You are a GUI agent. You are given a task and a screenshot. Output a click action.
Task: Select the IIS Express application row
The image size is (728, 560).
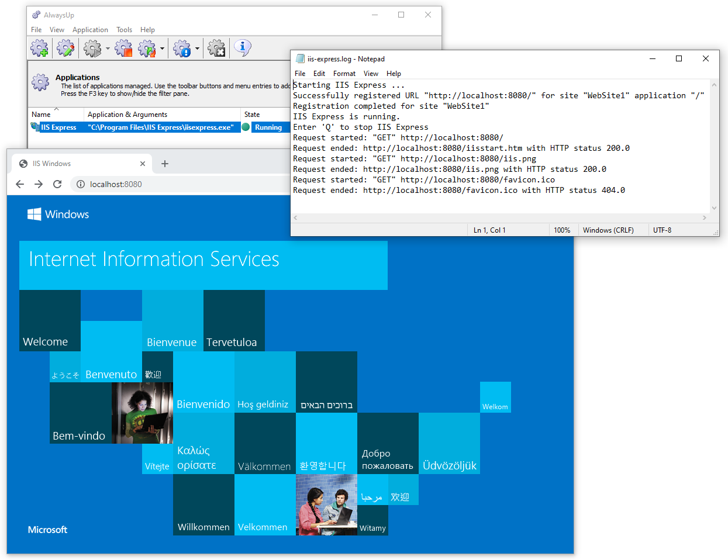click(x=160, y=127)
